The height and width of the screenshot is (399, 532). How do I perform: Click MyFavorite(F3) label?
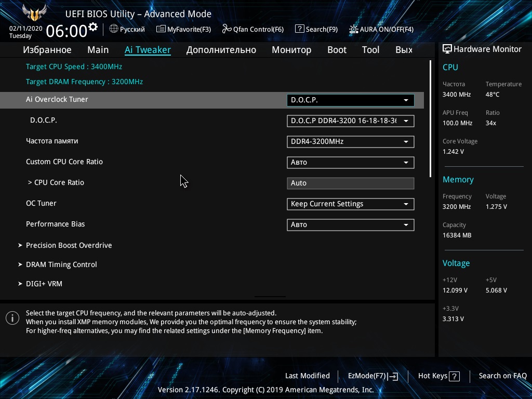(189, 29)
